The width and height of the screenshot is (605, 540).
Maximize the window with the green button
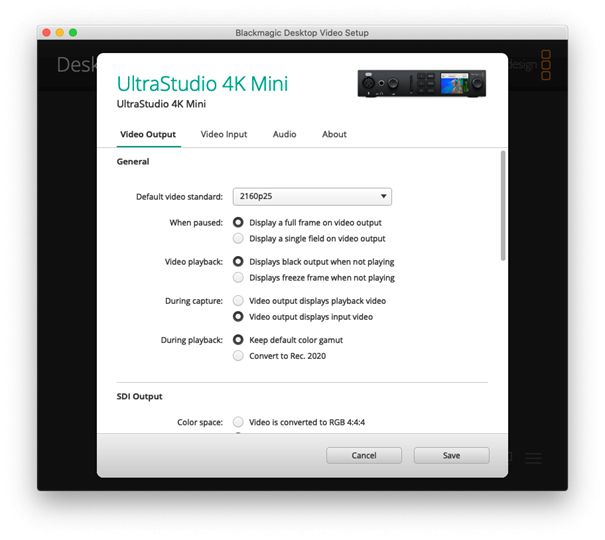(x=73, y=33)
